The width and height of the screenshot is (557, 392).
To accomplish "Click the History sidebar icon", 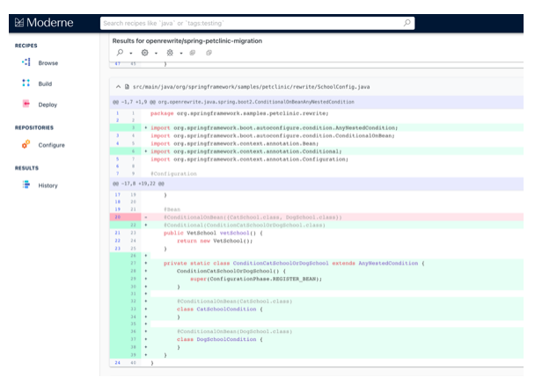I will coord(26,185).
